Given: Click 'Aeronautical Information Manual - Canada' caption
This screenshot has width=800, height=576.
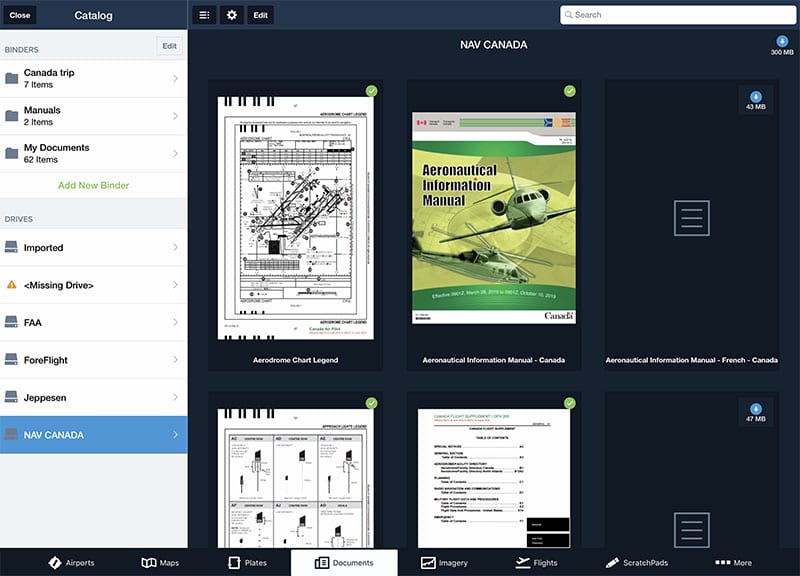Looking at the screenshot, I should (493, 360).
